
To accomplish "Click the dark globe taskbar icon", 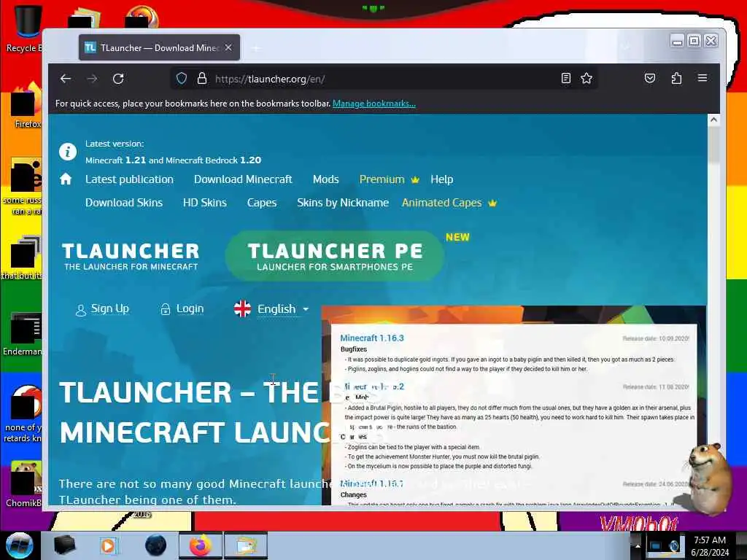I will pyautogui.click(x=156, y=545).
